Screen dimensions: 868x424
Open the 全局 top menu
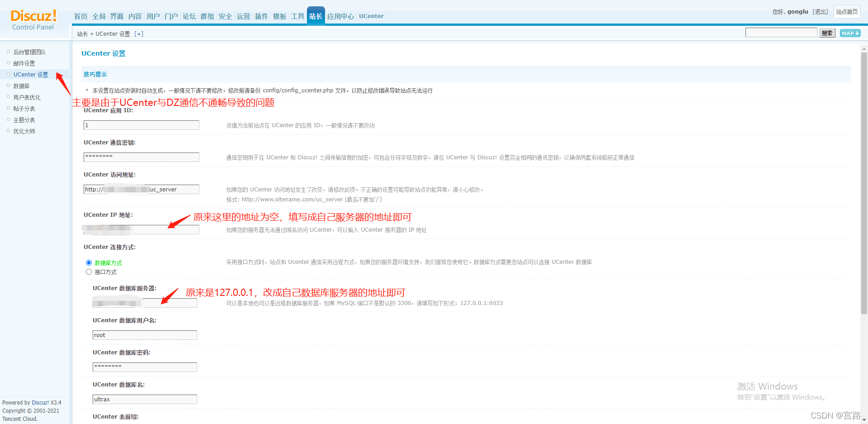[99, 16]
